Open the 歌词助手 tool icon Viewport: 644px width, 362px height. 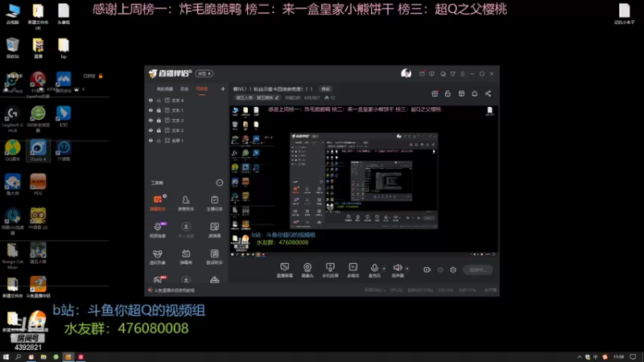coord(214,257)
